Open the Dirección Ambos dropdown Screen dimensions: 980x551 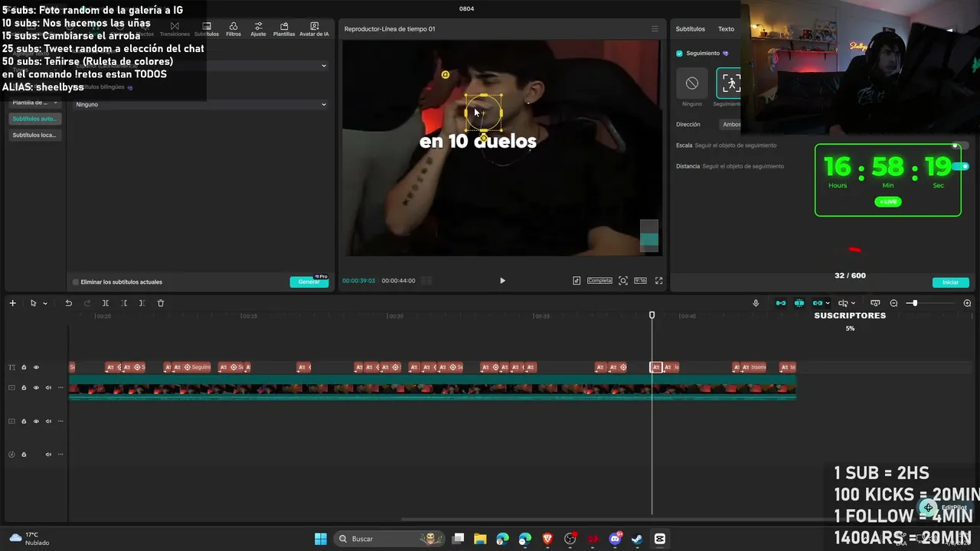pos(733,125)
